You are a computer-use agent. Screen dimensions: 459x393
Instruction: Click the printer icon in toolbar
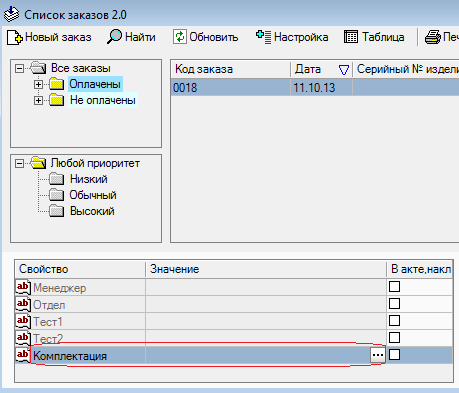[433, 37]
